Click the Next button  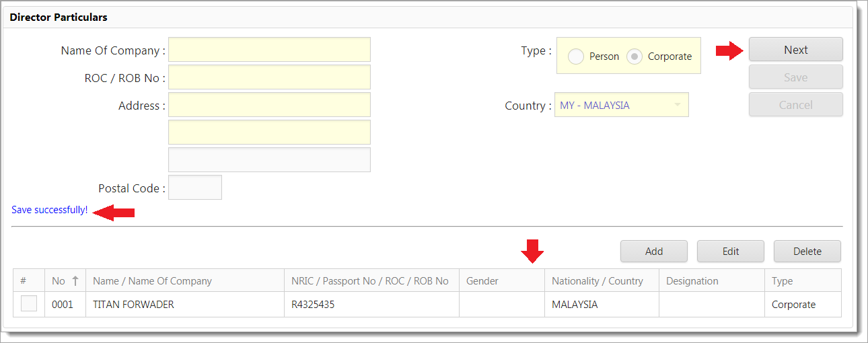[x=795, y=50]
